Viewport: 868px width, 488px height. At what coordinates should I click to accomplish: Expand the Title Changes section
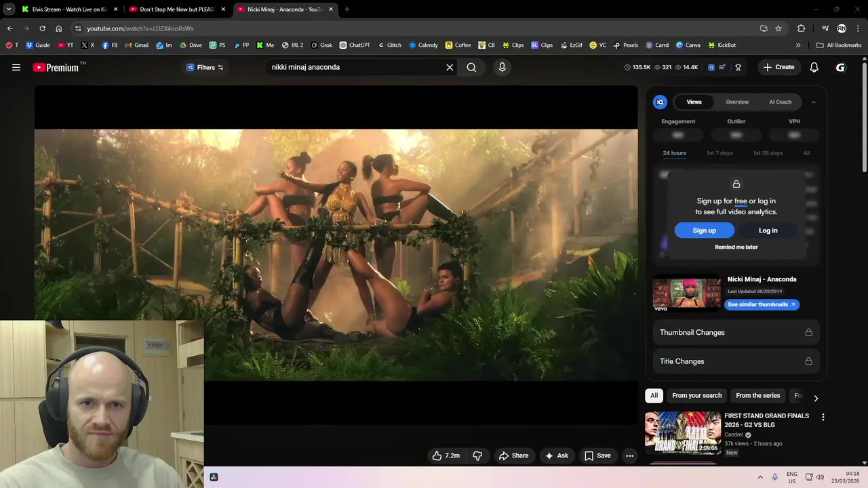pyautogui.click(x=736, y=361)
